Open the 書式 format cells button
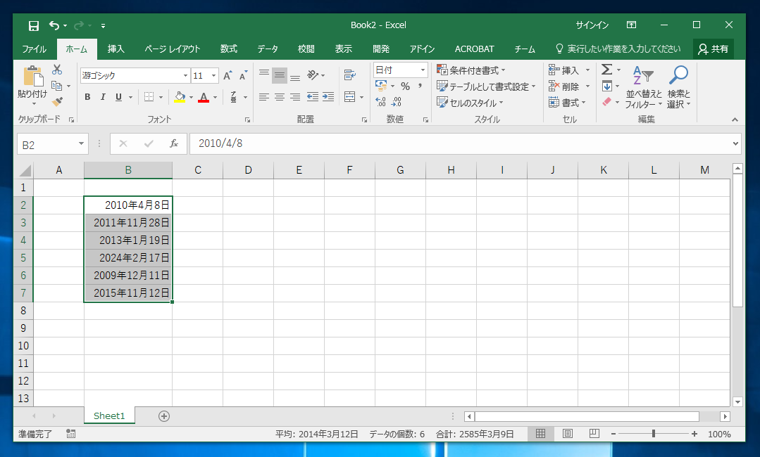Viewport: 760px width, 457px height. tap(568, 102)
